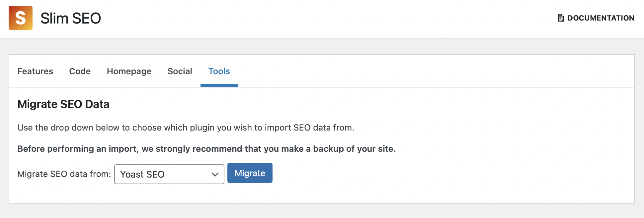
Task: Click the Migrate SEO Data heading
Action: tap(63, 104)
